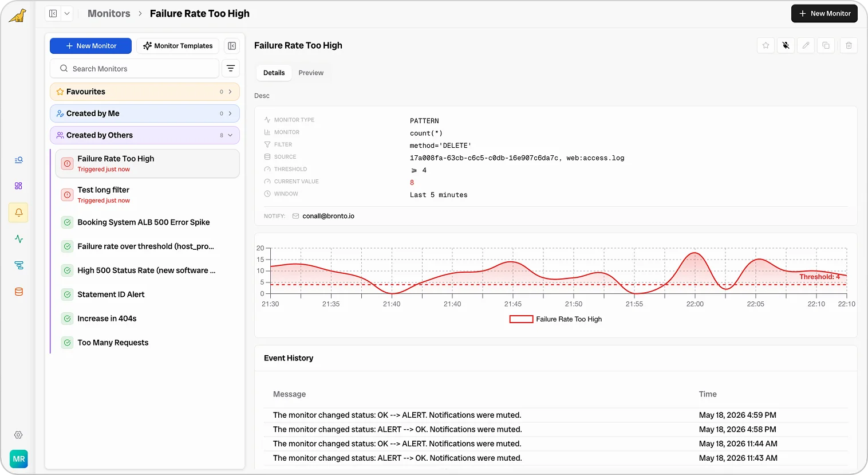The width and height of the screenshot is (868, 475).
Task: Open the monitor filter options icon
Action: click(x=231, y=69)
